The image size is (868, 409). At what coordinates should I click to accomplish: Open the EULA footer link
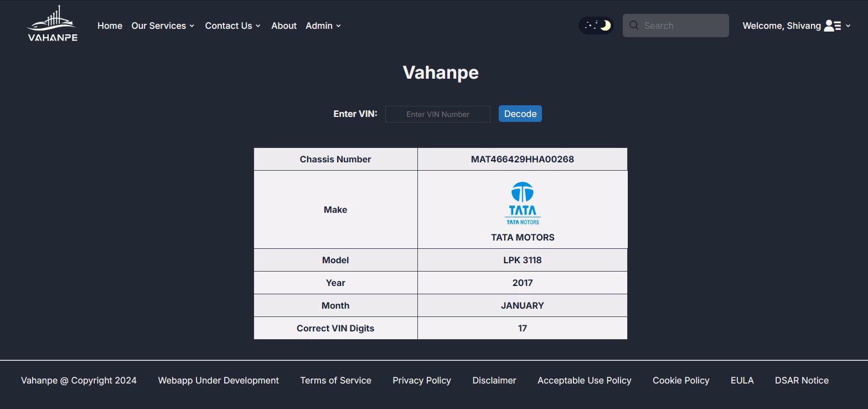click(x=742, y=380)
